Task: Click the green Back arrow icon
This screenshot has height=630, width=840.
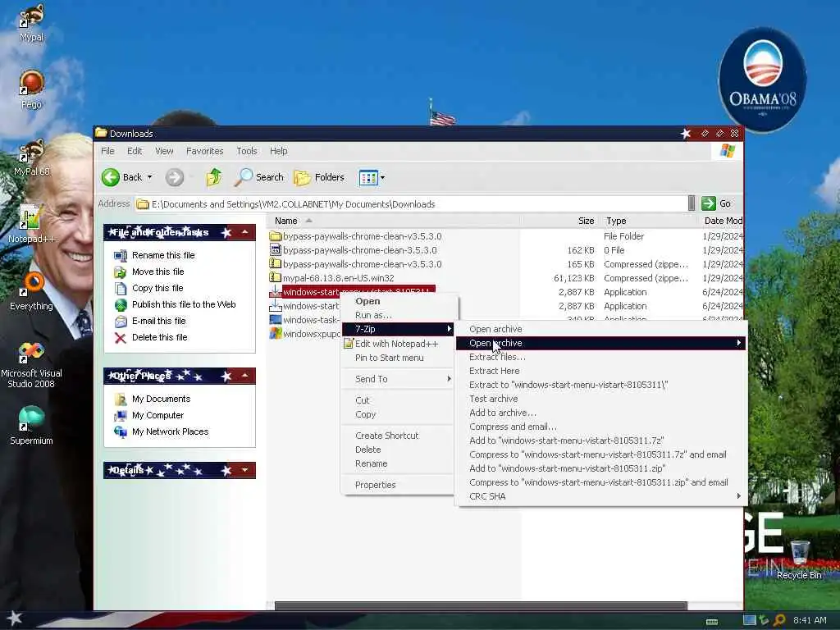Action: (x=111, y=177)
